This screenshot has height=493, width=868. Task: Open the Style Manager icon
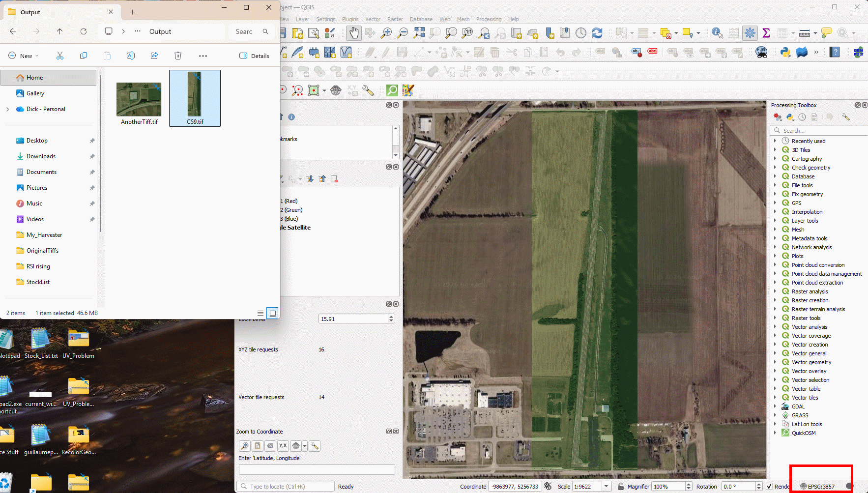[x=330, y=33]
